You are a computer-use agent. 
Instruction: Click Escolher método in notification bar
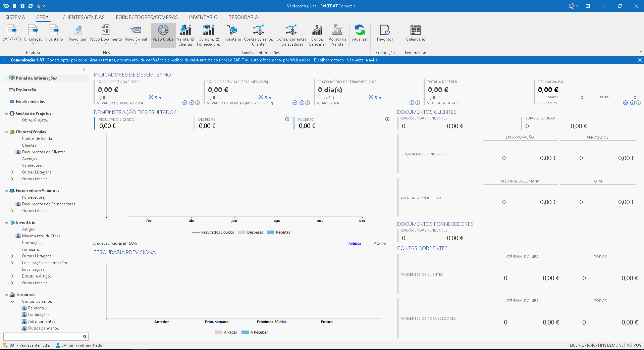coord(328,60)
